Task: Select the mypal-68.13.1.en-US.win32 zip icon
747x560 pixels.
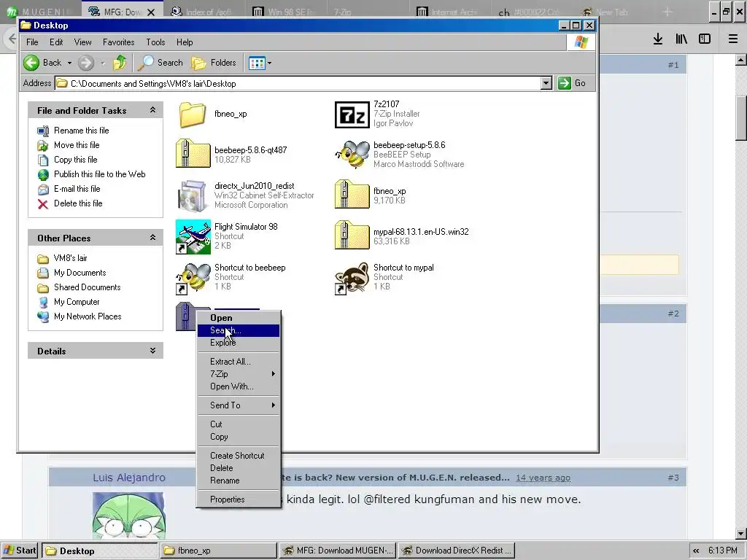Action: [x=352, y=236]
